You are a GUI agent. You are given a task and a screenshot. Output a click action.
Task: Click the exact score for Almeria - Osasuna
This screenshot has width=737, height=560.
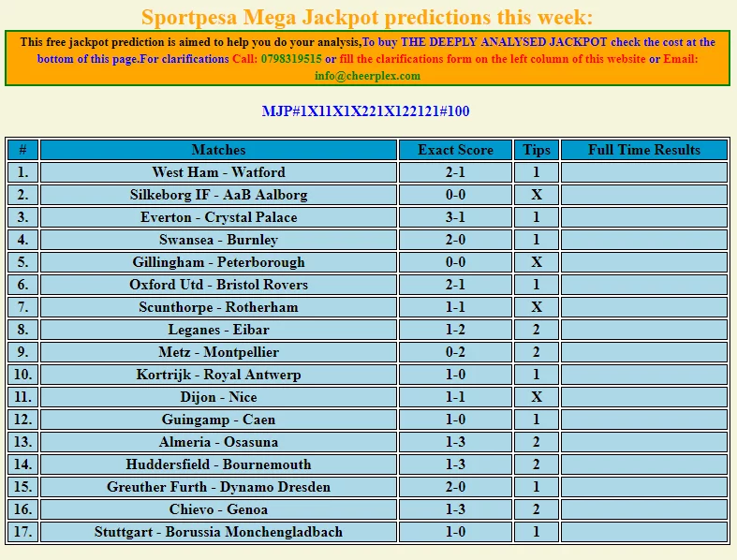point(455,442)
